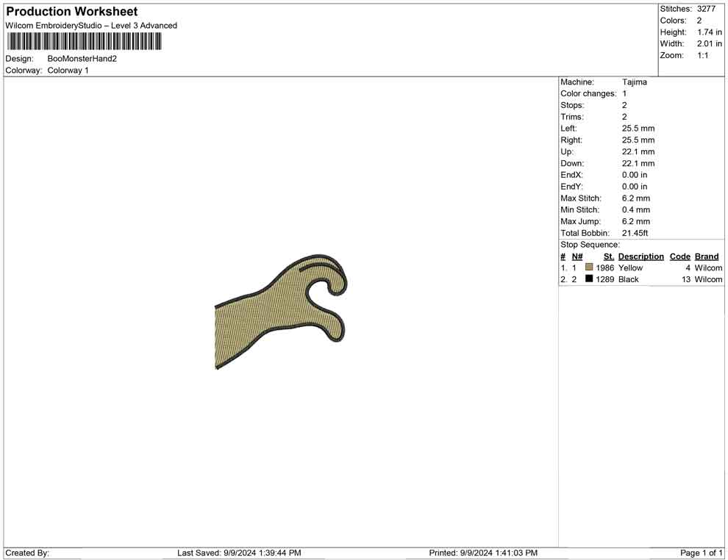The image size is (728, 560).
Task: Click the Total Bobbin value 21.45ft
Action: point(635,233)
